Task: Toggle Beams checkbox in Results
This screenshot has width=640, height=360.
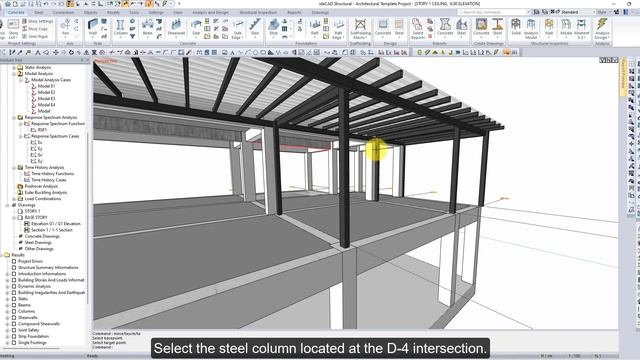Action: point(14,305)
